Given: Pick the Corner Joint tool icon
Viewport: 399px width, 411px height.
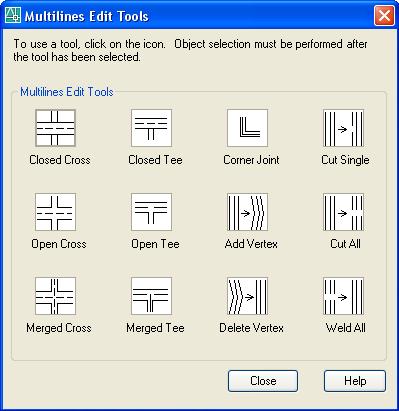Looking at the screenshot, I should tap(247, 128).
